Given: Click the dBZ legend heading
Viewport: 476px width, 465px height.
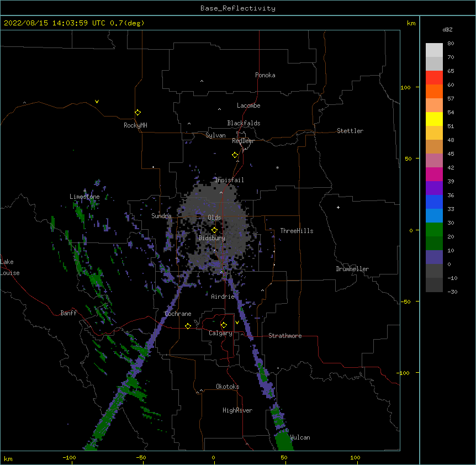Looking at the screenshot, I should (447, 29).
